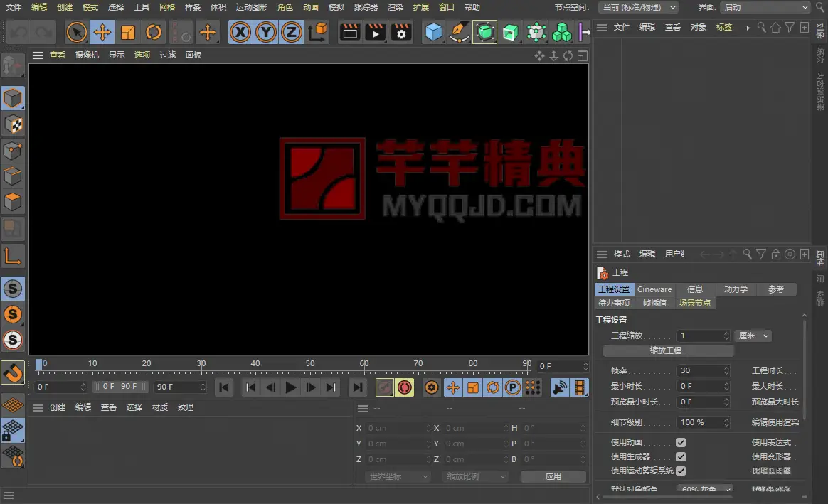Click the record active objects keyframe button
This screenshot has width=828, height=504.
point(384,387)
